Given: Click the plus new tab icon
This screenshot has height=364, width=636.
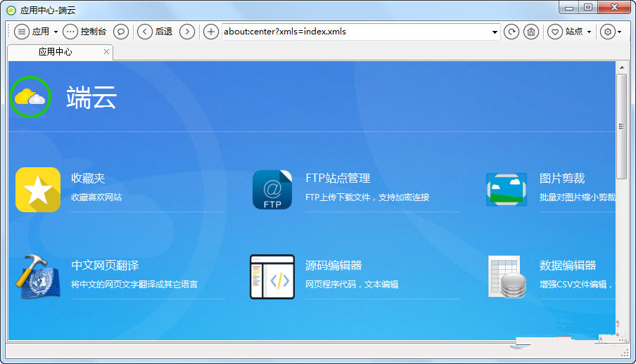Looking at the screenshot, I should [210, 32].
